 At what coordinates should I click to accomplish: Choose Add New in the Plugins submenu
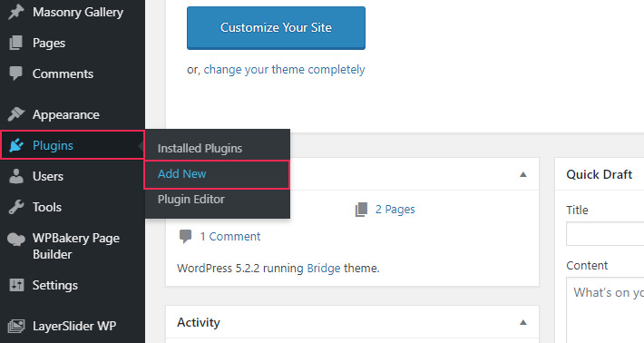tap(217, 174)
